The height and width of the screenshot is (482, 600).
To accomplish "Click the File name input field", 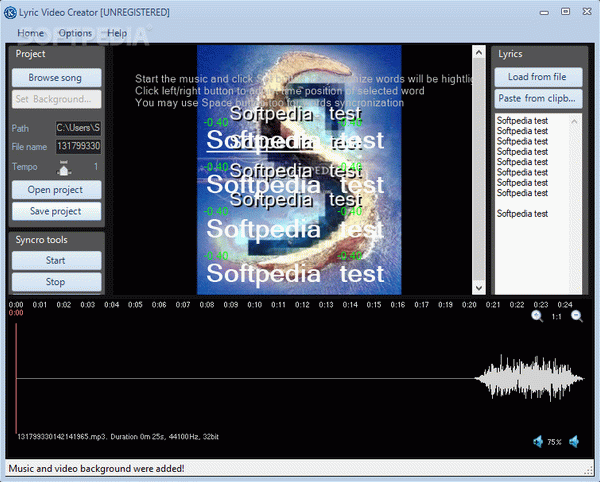I will click(x=78, y=146).
